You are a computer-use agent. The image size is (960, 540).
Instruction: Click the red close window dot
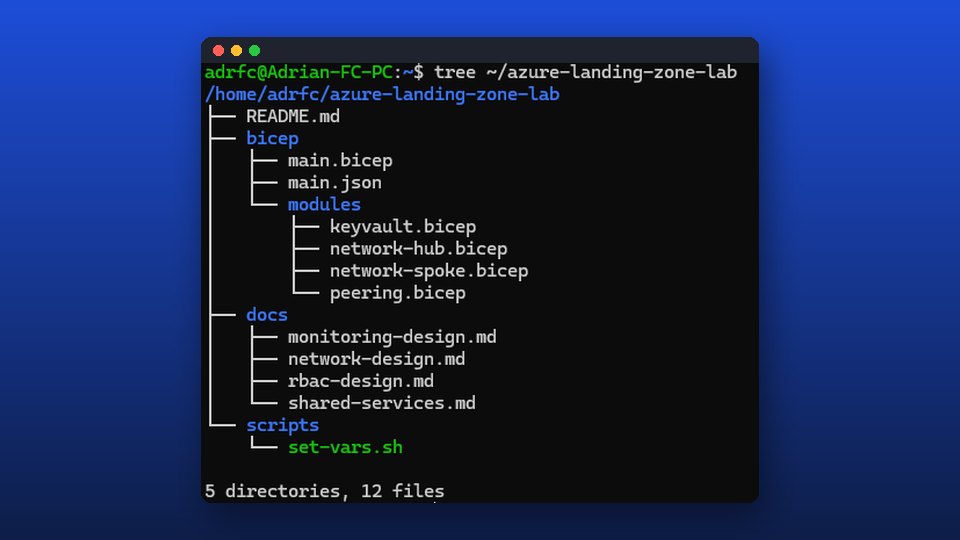[219, 50]
